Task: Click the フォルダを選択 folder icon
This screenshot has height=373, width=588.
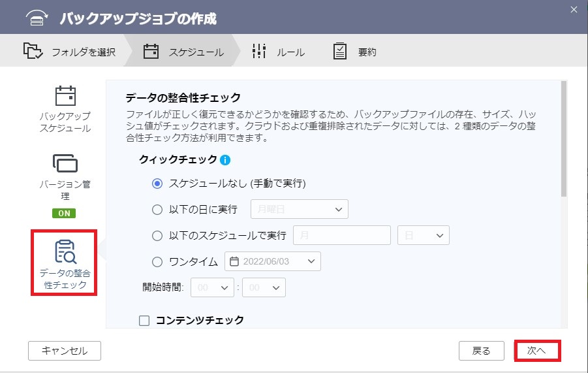Action: coord(33,51)
